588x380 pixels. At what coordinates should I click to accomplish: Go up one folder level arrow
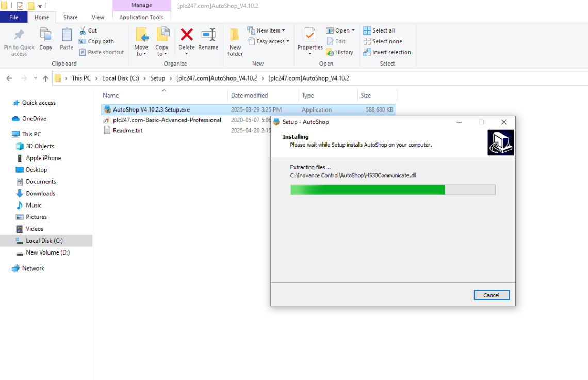tap(46, 78)
